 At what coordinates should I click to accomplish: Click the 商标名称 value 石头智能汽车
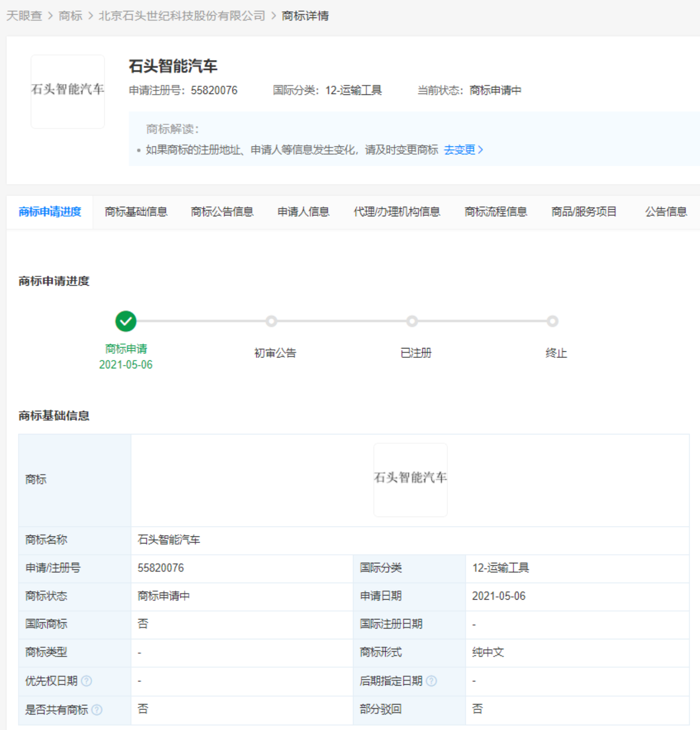pyautogui.click(x=169, y=540)
